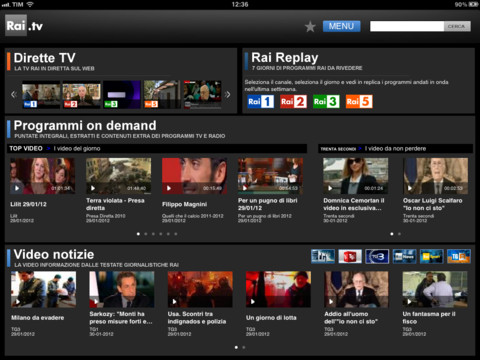This screenshot has width=480, height=360.
Task: Select the TOP VIDEO tab label
Action: tap(26, 149)
